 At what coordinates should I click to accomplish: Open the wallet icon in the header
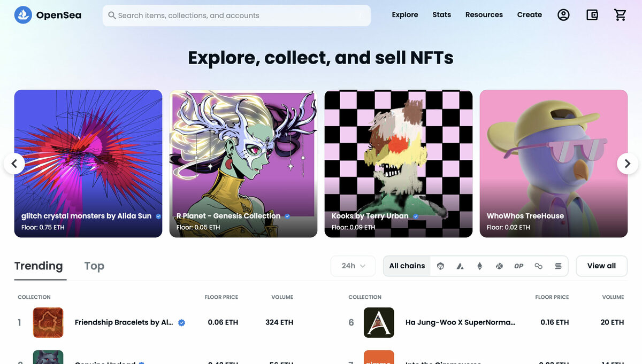[592, 14]
